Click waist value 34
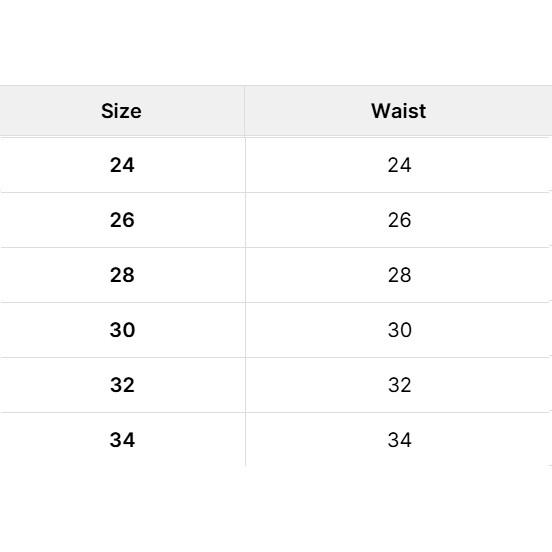Viewport: 552px width, 552px height. pos(400,440)
